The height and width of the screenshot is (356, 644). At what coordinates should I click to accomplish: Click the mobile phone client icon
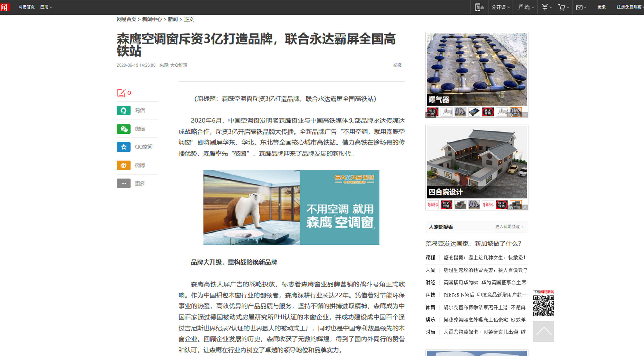(x=479, y=7)
